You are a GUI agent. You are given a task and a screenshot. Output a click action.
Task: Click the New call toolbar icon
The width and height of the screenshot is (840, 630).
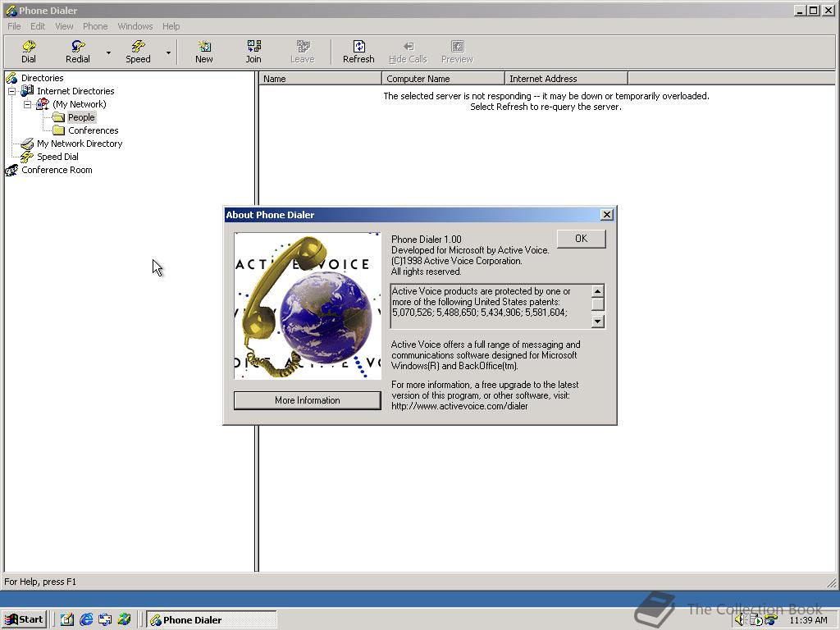[203, 51]
